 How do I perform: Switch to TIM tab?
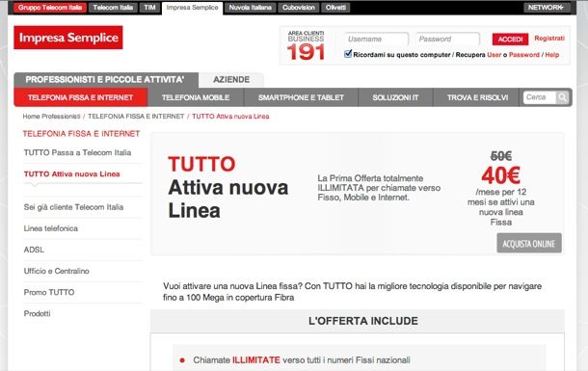click(x=149, y=8)
